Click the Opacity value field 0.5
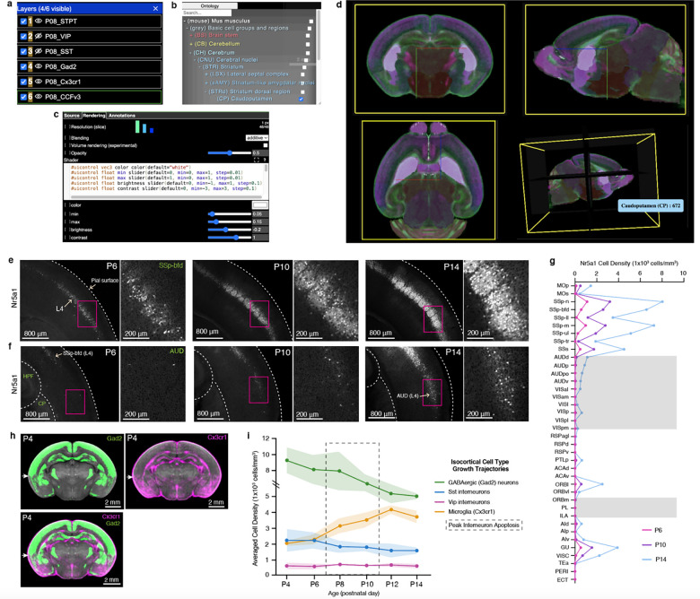The image size is (700, 599). pyautogui.click(x=260, y=153)
